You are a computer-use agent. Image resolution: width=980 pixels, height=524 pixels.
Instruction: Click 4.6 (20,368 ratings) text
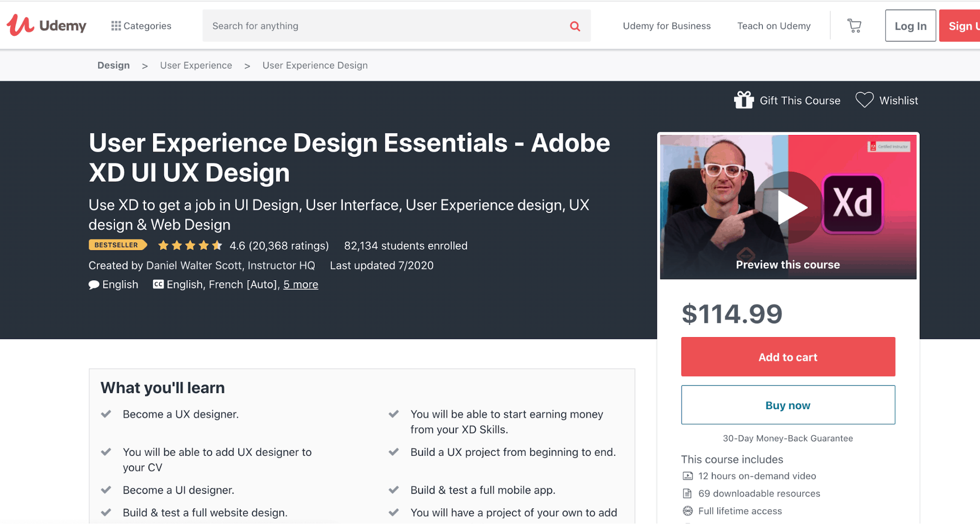click(279, 246)
